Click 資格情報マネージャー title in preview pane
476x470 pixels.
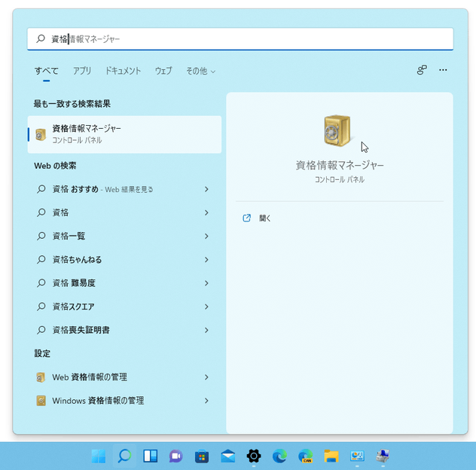tap(340, 165)
